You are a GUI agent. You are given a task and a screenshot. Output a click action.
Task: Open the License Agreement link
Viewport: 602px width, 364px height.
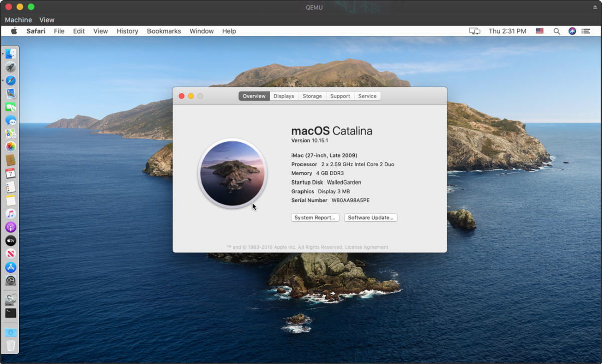click(367, 247)
